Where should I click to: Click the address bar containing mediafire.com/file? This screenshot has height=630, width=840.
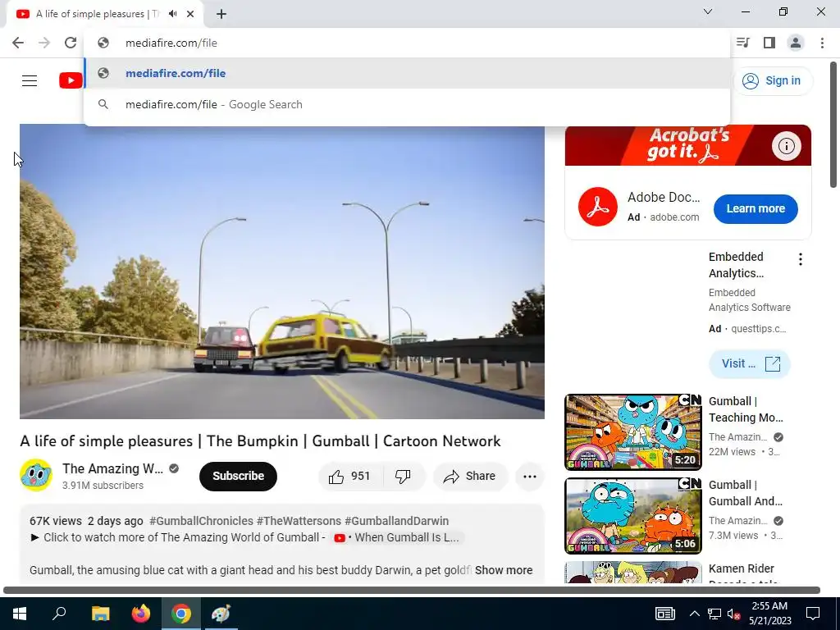407,43
